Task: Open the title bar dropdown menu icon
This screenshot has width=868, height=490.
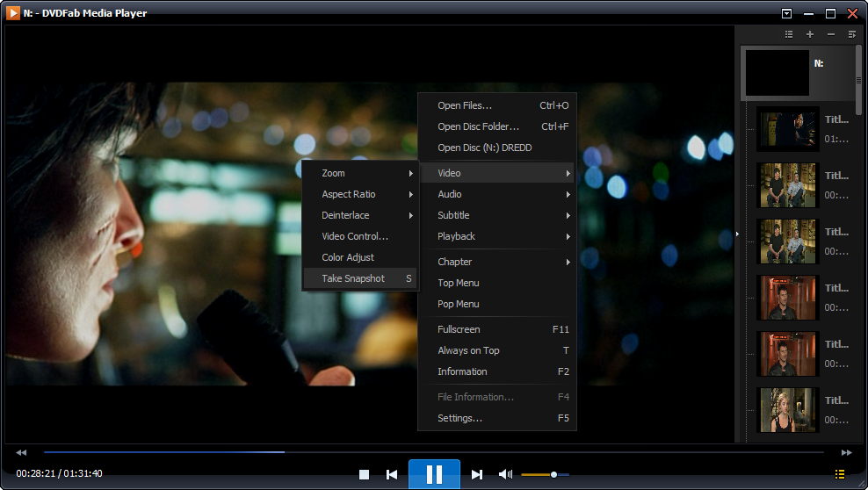Action: coord(786,14)
